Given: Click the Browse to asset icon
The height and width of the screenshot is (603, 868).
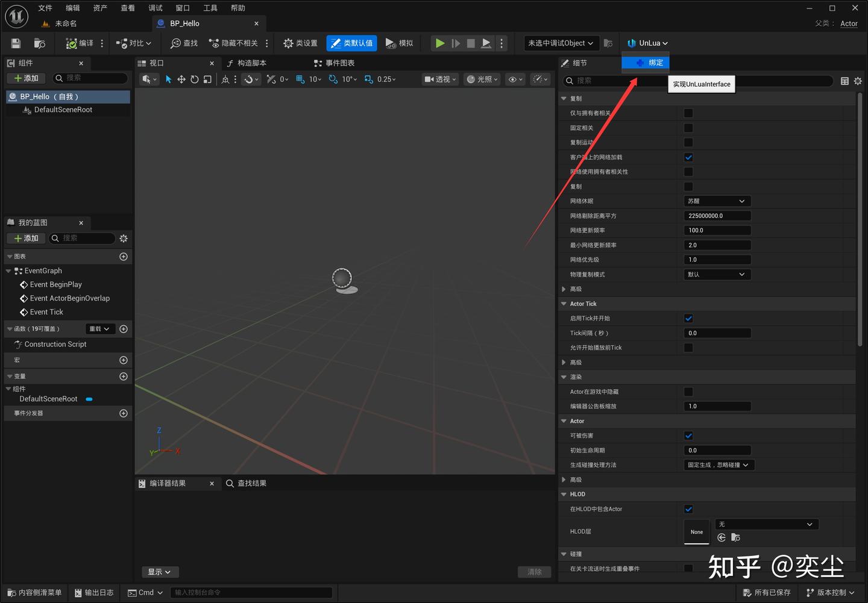Looking at the screenshot, I should [x=40, y=43].
